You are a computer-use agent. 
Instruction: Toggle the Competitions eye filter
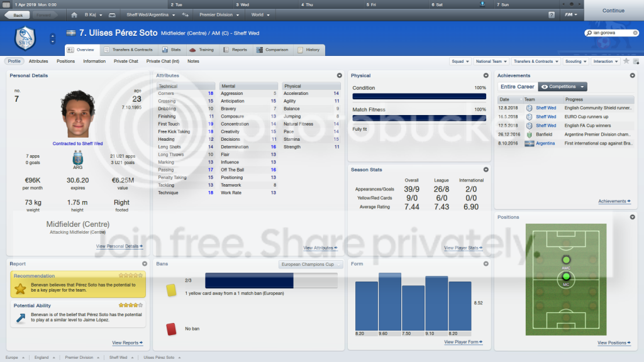[x=562, y=87]
